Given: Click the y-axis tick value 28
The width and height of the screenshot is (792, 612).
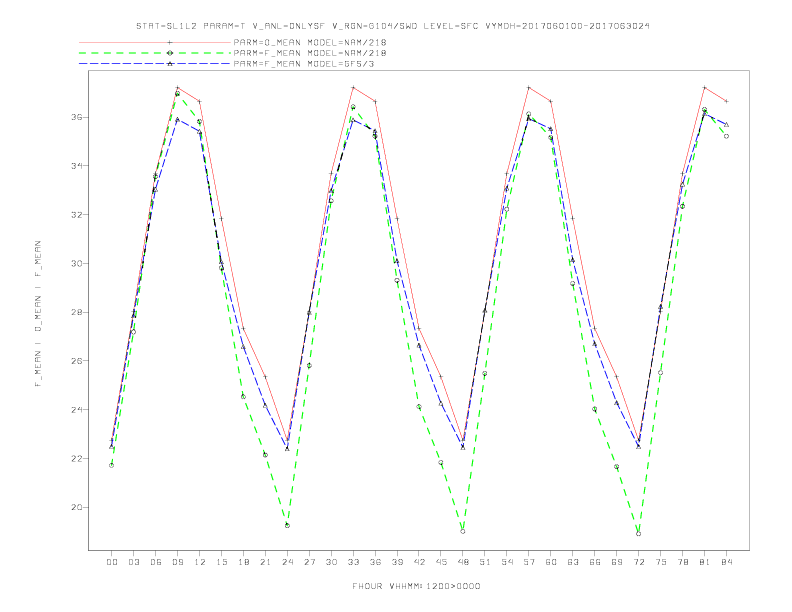Looking at the screenshot, I should point(77,312).
